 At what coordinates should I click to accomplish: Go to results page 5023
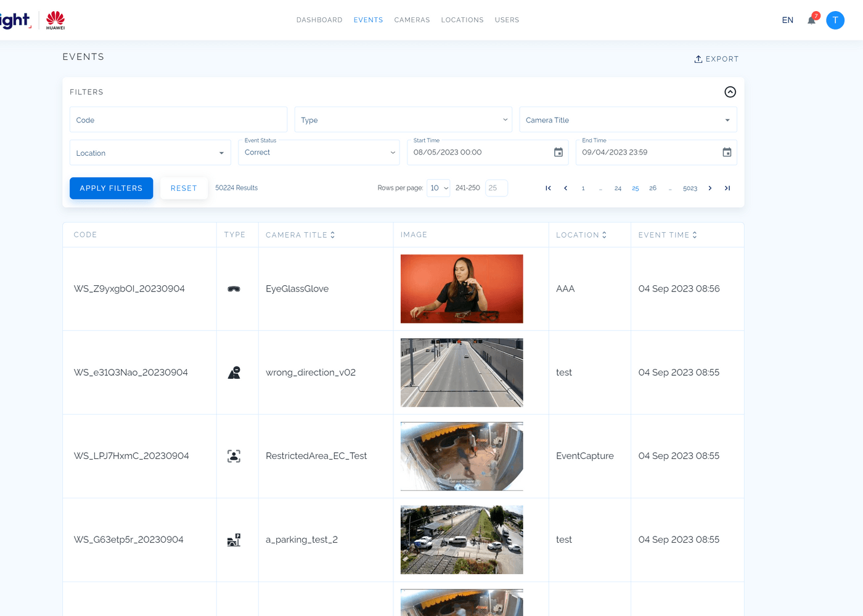[x=690, y=188]
